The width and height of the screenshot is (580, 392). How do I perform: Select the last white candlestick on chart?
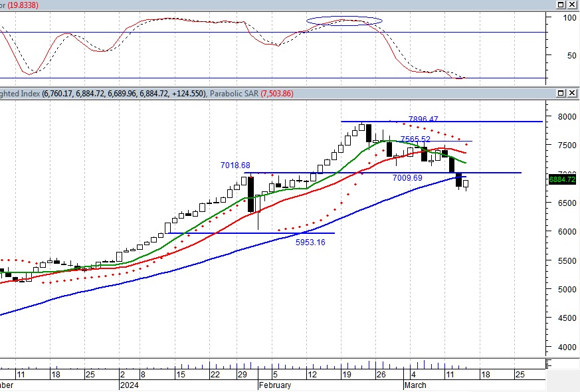466,184
